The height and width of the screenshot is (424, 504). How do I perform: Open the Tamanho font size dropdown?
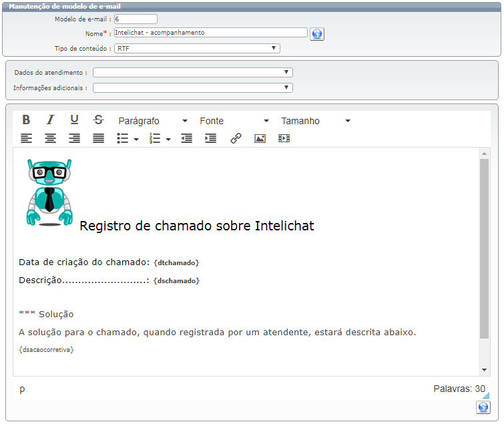pos(316,121)
